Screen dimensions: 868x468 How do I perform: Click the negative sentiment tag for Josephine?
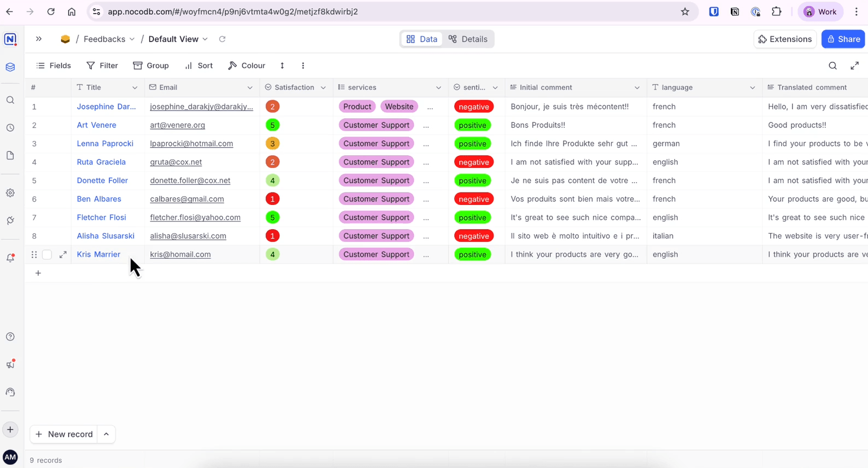[473, 107]
